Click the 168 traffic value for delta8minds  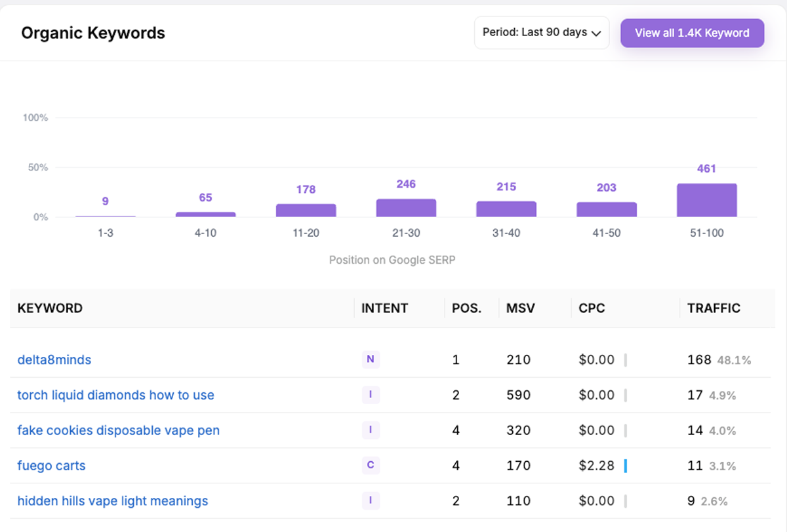[699, 359]
